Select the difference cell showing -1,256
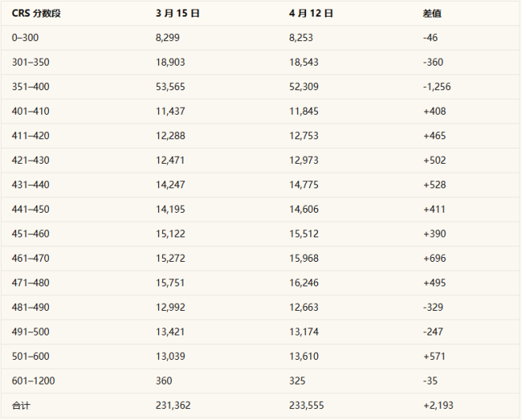 (x=437, y=86)
